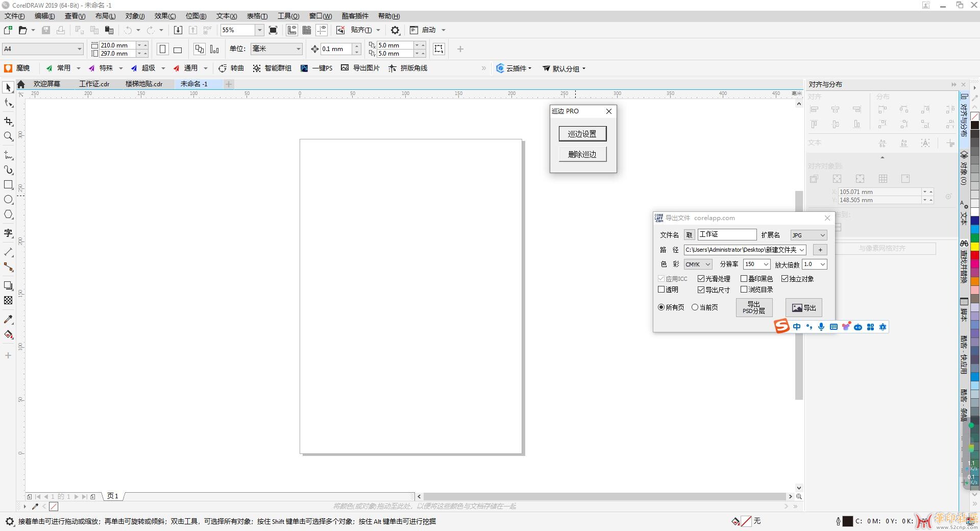The height and width of the screenshot is (531, 980).
Task: Click the 魔镜 plugin toolbar item
Action: (x=17, y=68)
